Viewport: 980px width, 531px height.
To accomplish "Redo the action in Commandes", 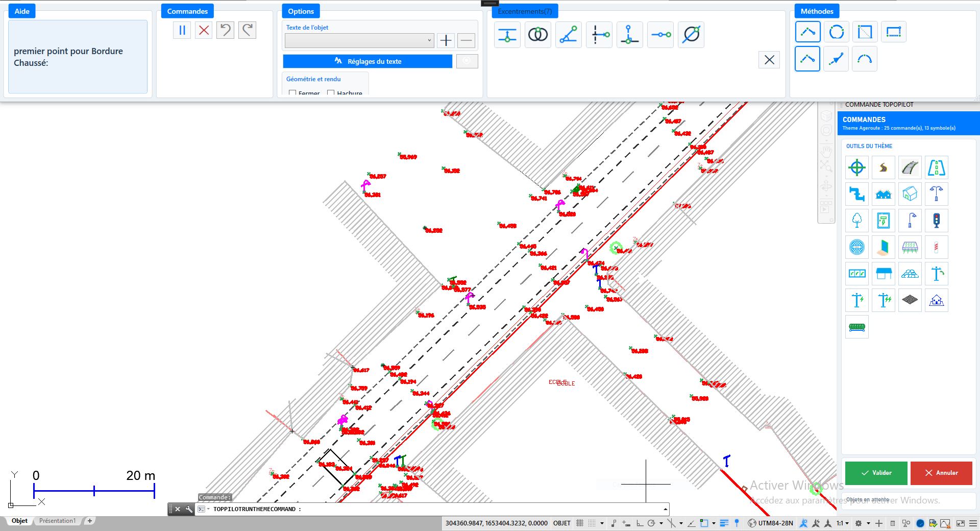I will click(x=247, y=30).
